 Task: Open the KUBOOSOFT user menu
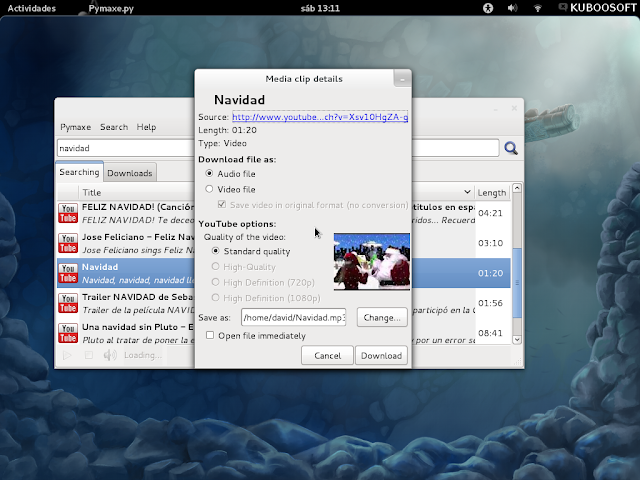[598, 8]
